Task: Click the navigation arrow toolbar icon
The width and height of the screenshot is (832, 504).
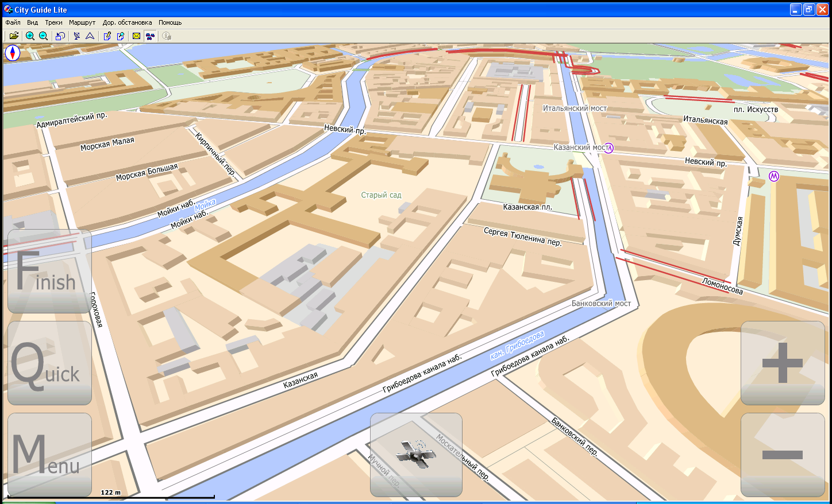Action: tap(90, 36)
